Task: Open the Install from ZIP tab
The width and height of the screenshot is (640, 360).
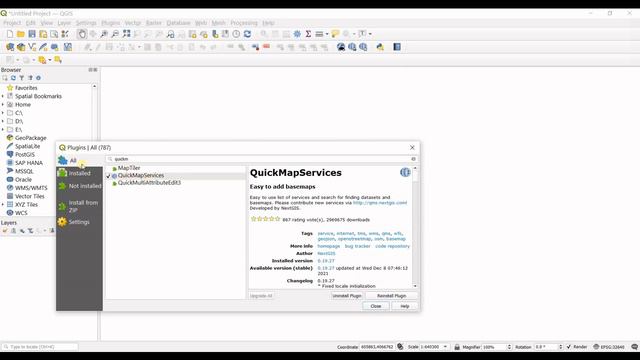Action: (80, 206)
